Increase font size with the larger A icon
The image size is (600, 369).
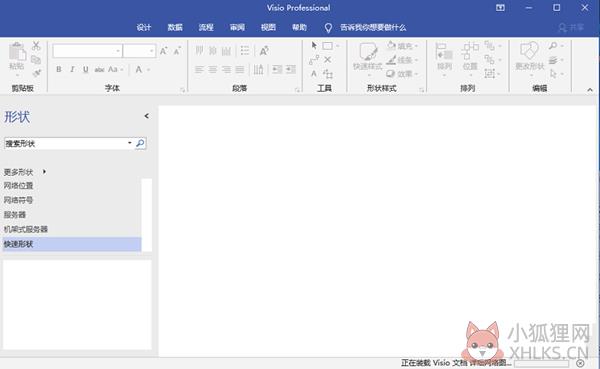click(x=164, y=51)
